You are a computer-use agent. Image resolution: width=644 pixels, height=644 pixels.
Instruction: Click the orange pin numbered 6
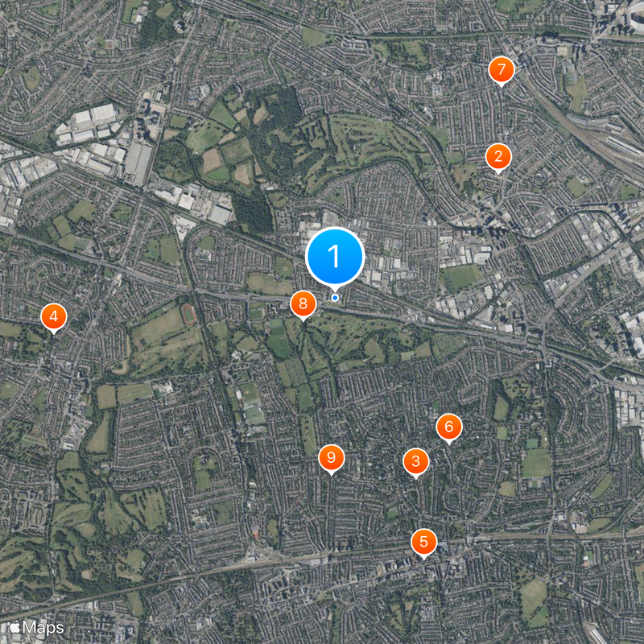[x=449, y=427]
